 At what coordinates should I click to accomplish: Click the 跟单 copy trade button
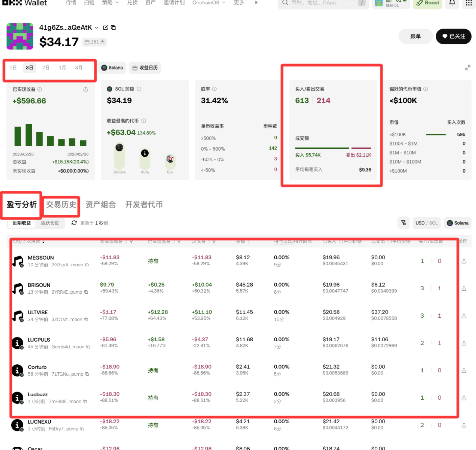(x=415, y=36)
